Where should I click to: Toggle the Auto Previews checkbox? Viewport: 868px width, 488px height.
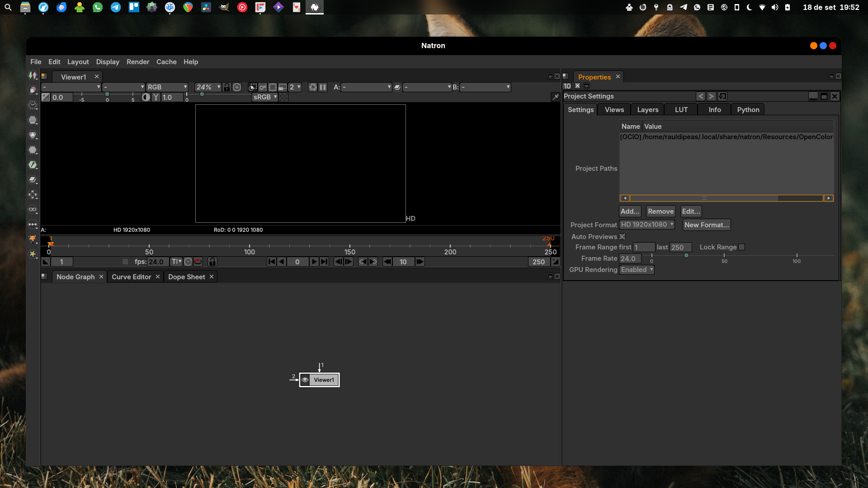[x=622, y=237]
